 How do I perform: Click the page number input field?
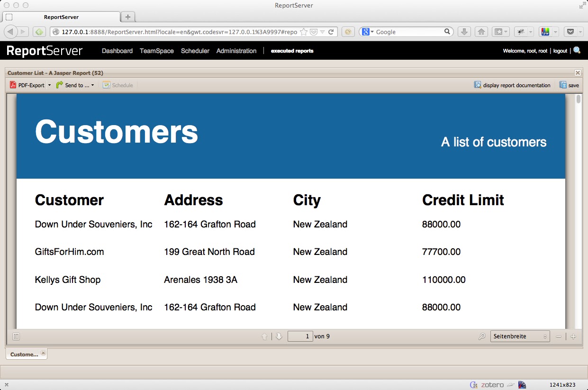300,336
